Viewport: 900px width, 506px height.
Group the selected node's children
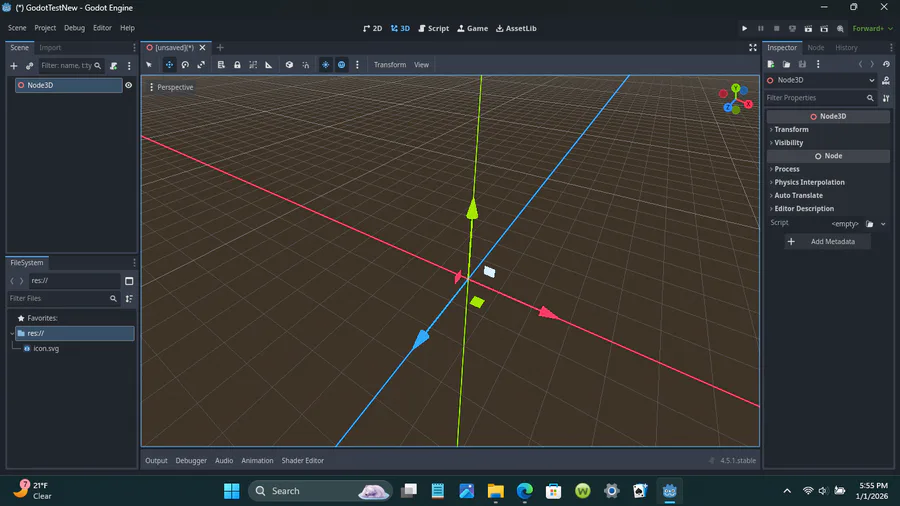253,65
